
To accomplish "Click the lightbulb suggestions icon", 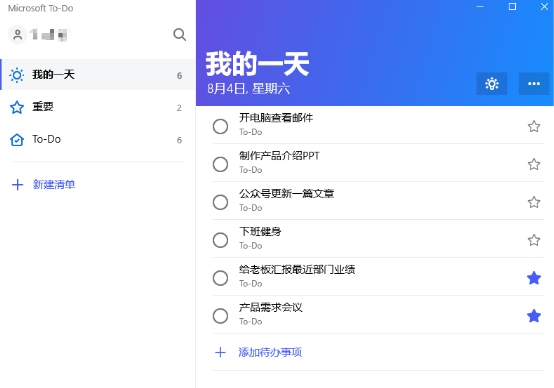I will point(491,84).
